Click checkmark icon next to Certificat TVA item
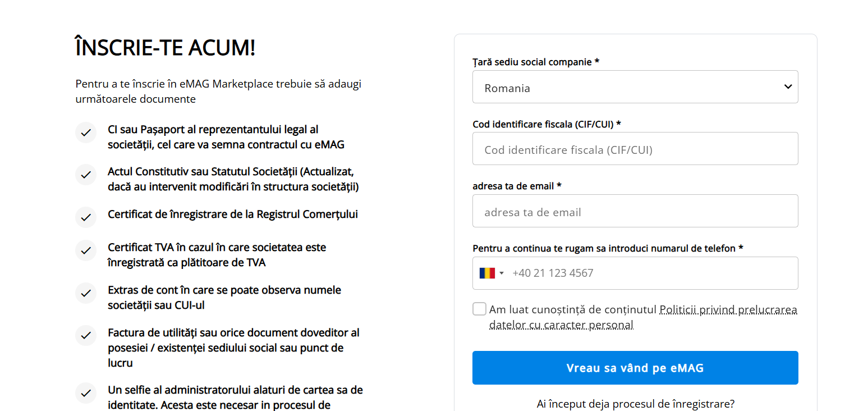Viewport: 868px width, 411px height. click(86, 250)
